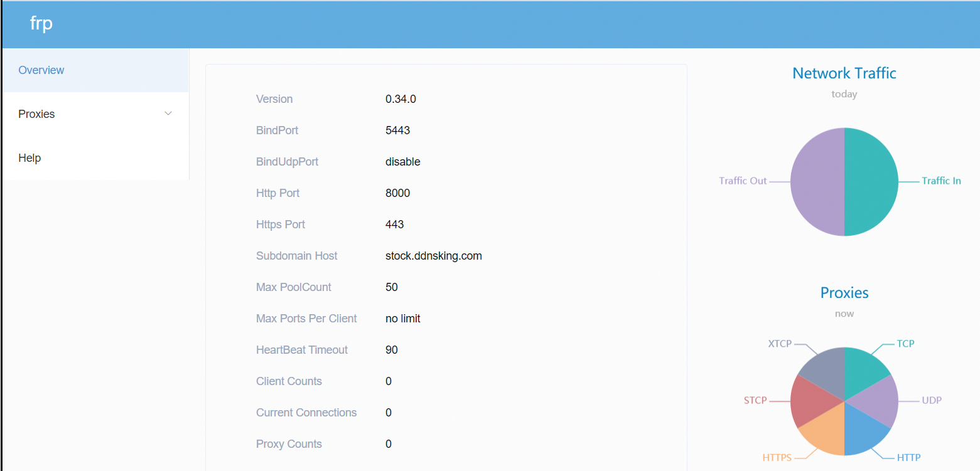The height and width of the screenshot is (471, 980).
Task: Click the BindUdpPort value disable
Action: pyautogui.click(x=403, y=162)
